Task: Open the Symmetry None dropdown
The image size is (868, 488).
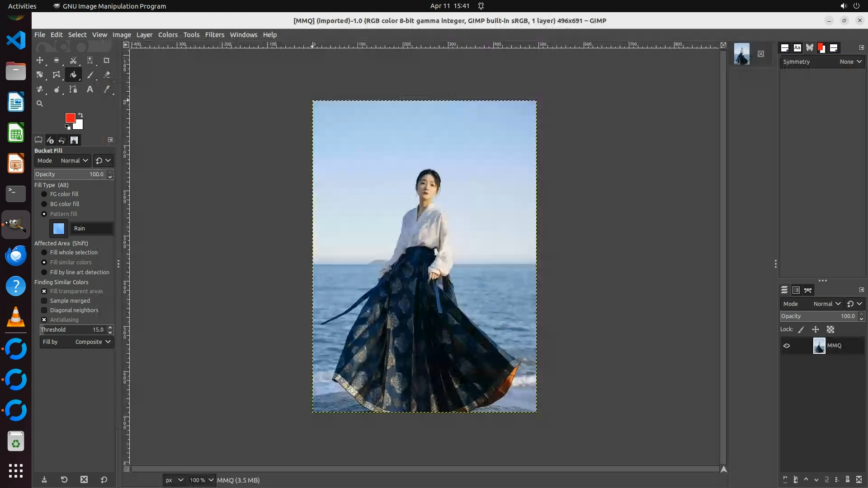Action: (x=850, y=62)
